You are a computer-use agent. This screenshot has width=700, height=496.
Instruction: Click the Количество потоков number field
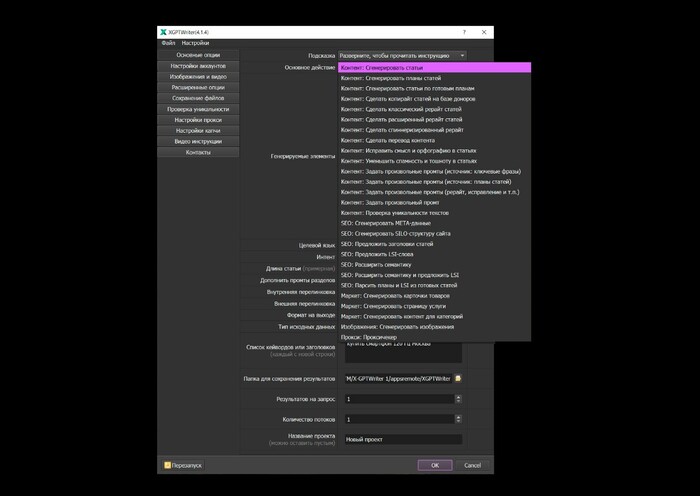tap(400, 420)
